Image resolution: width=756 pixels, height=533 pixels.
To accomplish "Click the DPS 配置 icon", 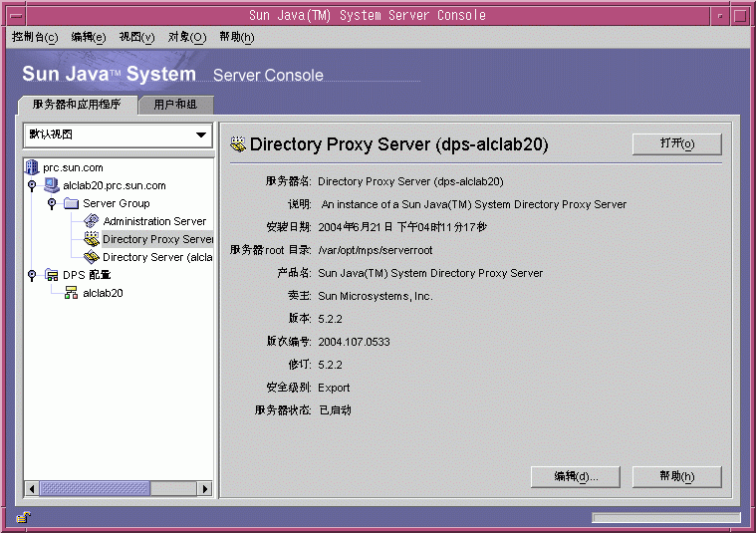I will tap(51, 274).
